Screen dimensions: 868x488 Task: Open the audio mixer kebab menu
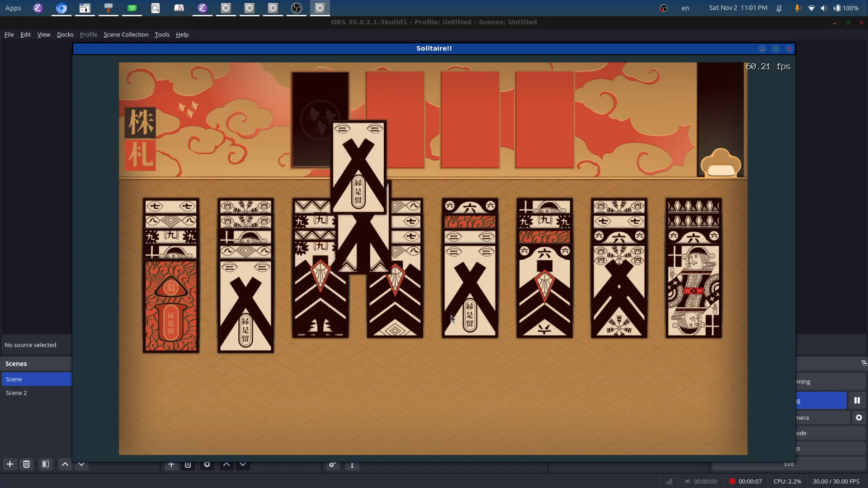(x=352, y=465)
